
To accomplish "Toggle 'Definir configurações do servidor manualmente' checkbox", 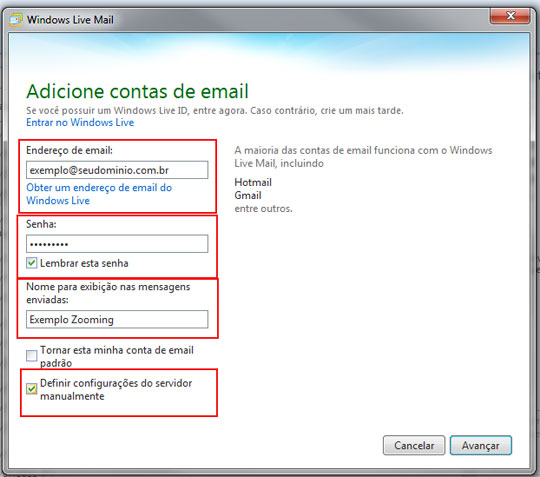I will pyautogui.click(x=31, y=389).
